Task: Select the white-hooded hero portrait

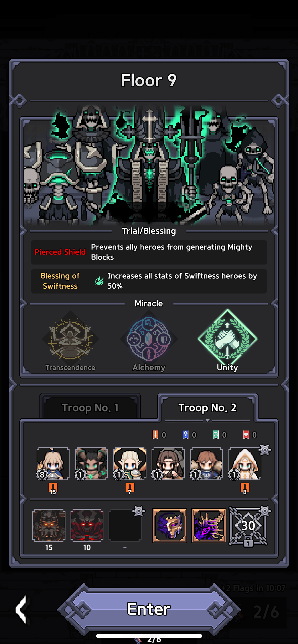Action: pos(245,463)
